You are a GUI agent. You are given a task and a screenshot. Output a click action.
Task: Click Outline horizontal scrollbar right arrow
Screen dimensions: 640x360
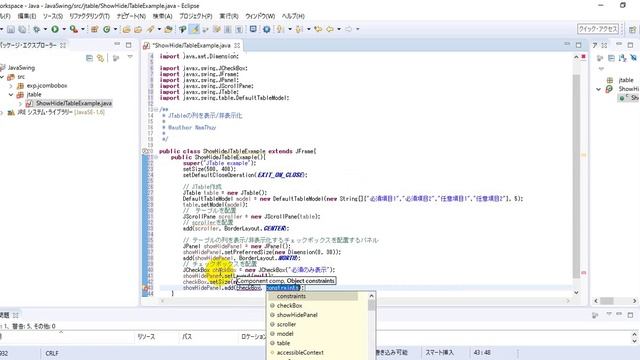tap(634, 301)
